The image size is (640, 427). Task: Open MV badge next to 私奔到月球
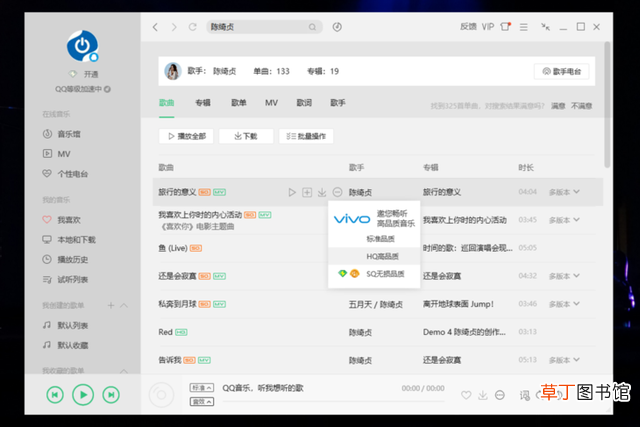(220, 304)
